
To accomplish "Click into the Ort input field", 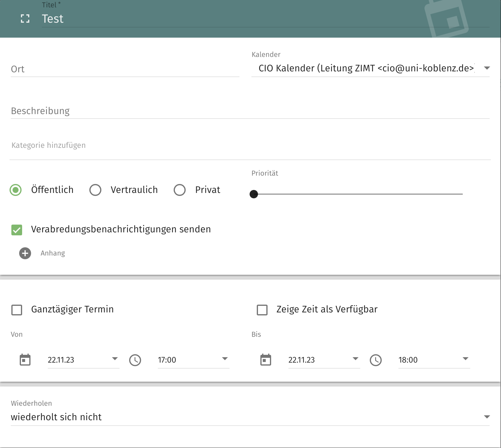I will (x=125, y=69).
